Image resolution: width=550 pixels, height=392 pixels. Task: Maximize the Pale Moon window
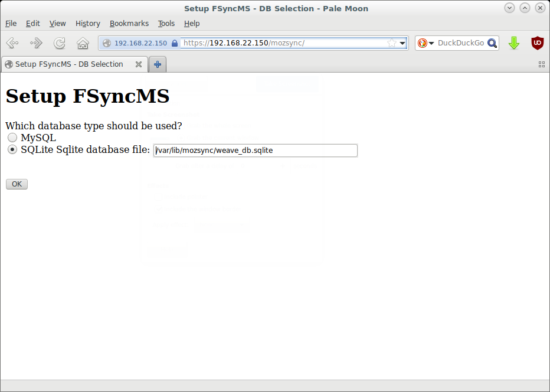tap(525, 8)
